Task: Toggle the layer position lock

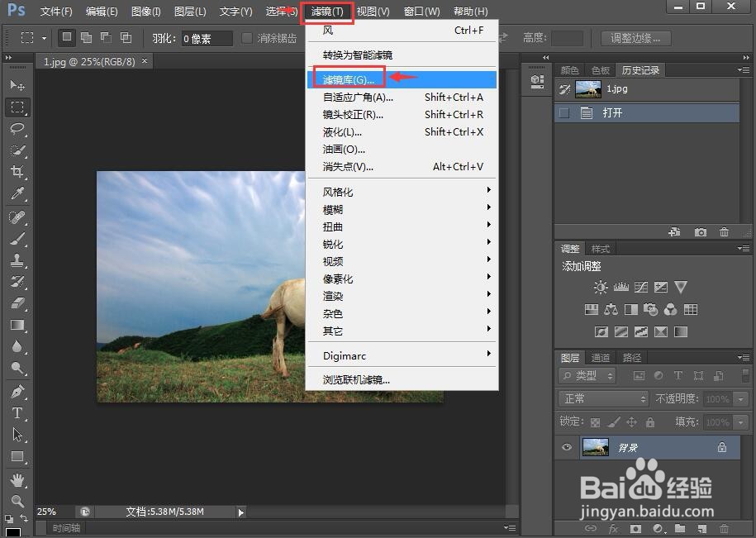Action: [x=632, y=421]
